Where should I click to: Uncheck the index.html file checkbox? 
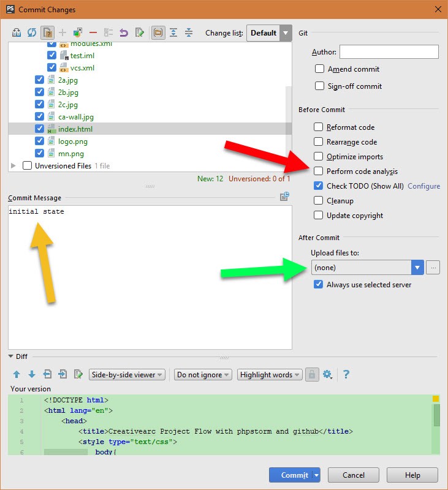[x=40, y=129]
